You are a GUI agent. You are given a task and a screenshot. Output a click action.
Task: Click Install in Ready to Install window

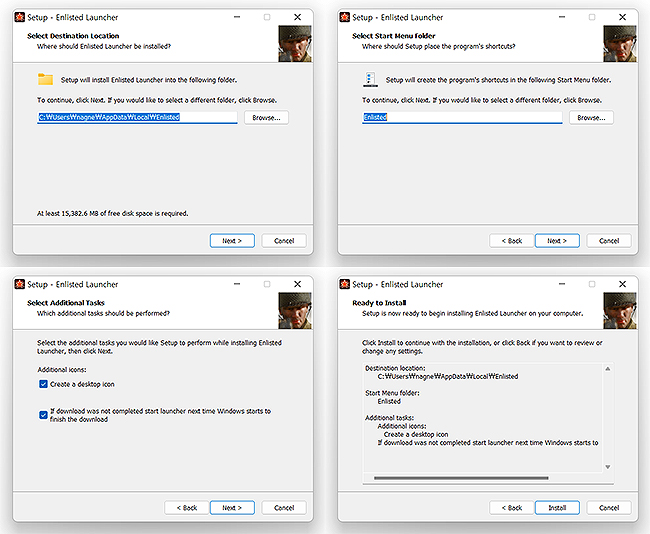(557, 507)
